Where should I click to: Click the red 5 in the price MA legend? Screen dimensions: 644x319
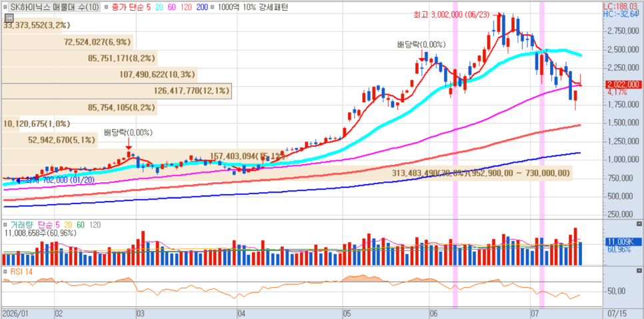pyautogui.click(x=149, y=7)
